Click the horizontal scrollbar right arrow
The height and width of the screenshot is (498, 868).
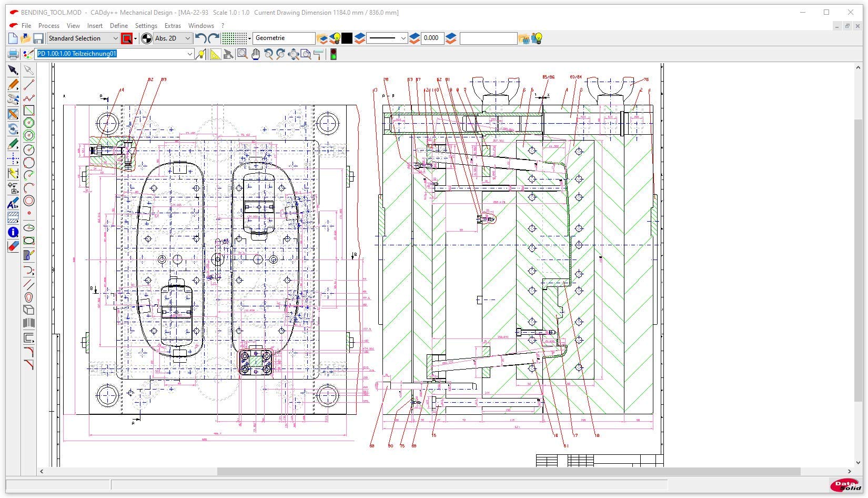tap(849, 471)
